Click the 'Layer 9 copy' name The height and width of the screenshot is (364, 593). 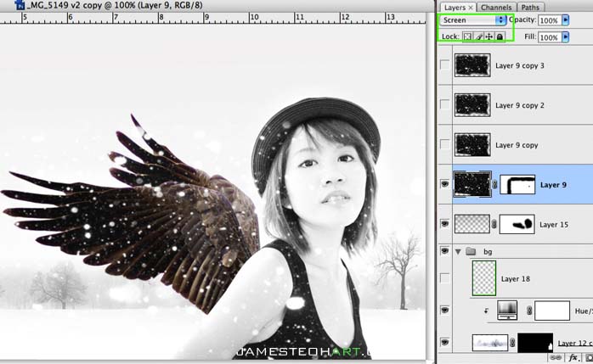click(517, 145)
